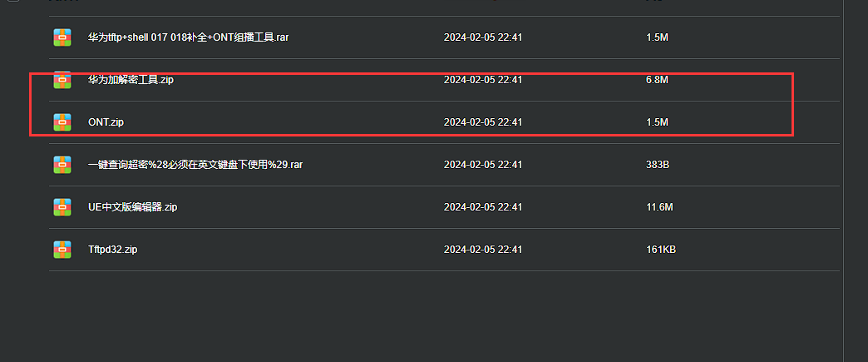Click the archive icon for Tftpd32.zip
Screen dimensions: 868x362
[62, 250]
